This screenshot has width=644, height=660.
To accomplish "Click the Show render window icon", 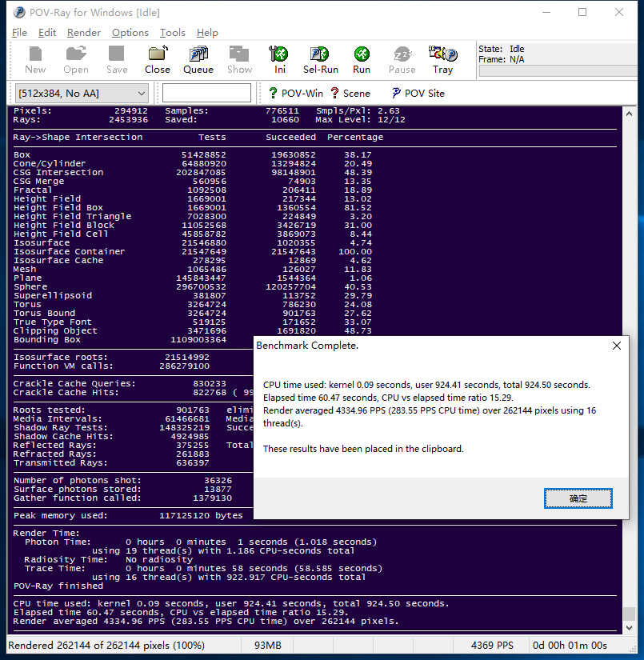I will (x=239, y=60).
